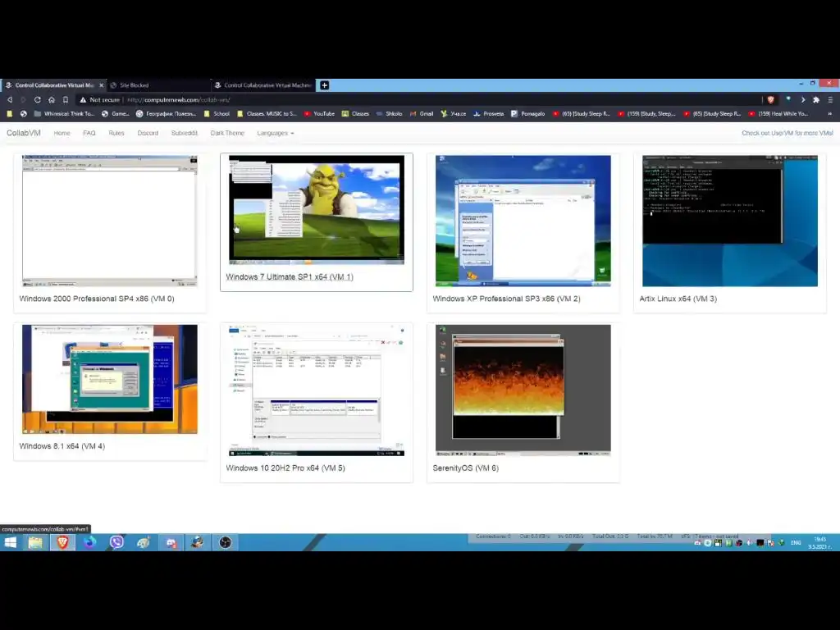Open the FAQ navigation link

89,133
